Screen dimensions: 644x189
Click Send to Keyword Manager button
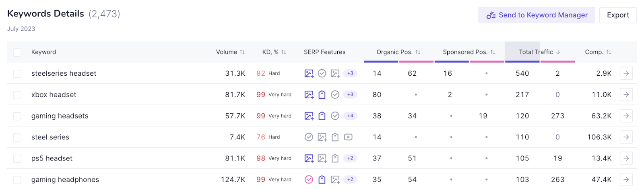pyautogui.click(x=537, y=15)
